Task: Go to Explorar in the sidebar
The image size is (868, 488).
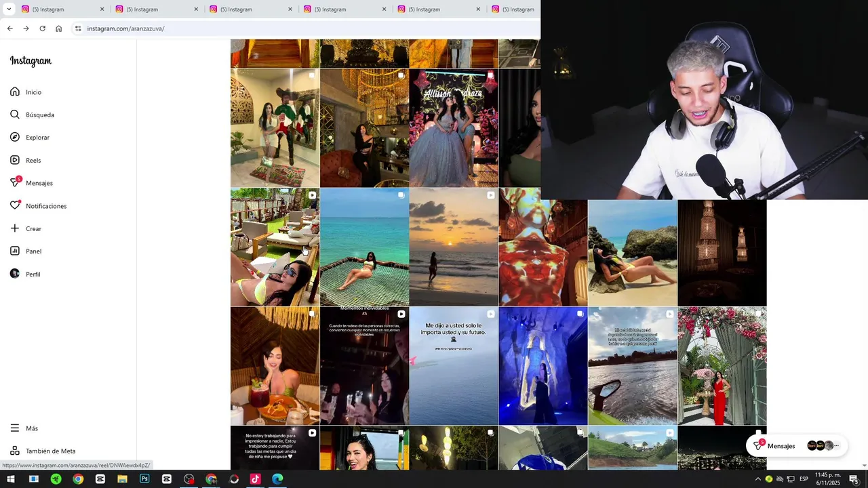Action: [x=30, y=138]
